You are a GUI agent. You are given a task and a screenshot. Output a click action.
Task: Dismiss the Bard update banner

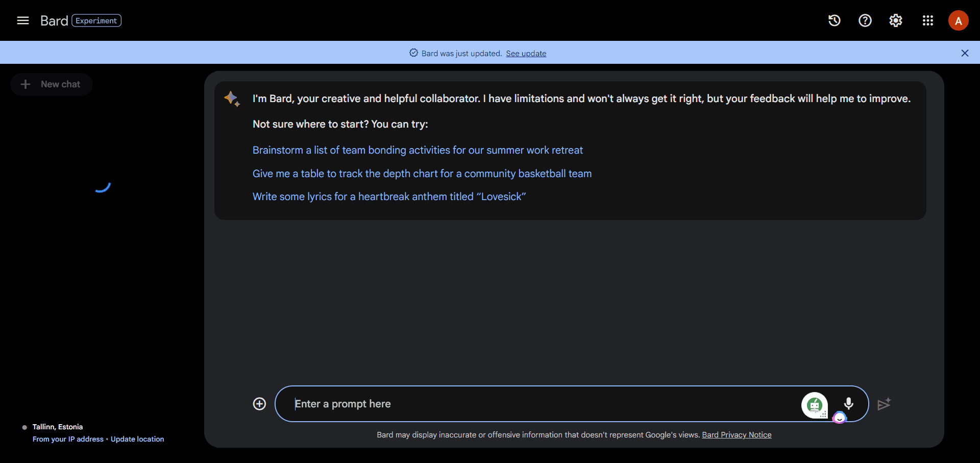(965, 53)
